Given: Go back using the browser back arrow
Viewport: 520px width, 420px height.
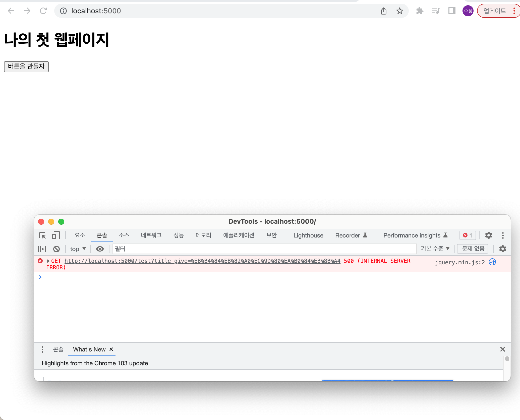Looking at the screenshot, I should (11, 11).
